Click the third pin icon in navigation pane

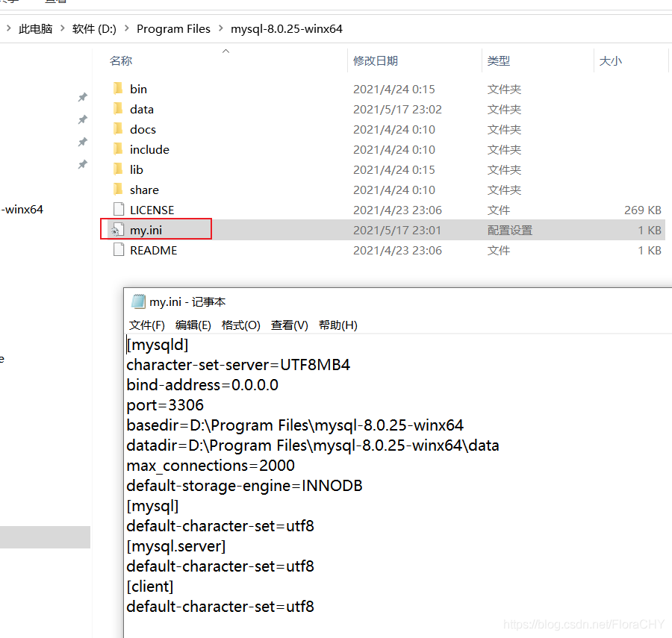tap(83, 142)
